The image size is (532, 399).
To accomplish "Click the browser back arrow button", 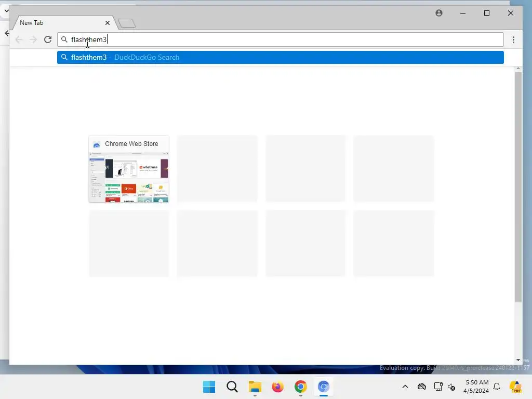I will [x=19, y=39].
